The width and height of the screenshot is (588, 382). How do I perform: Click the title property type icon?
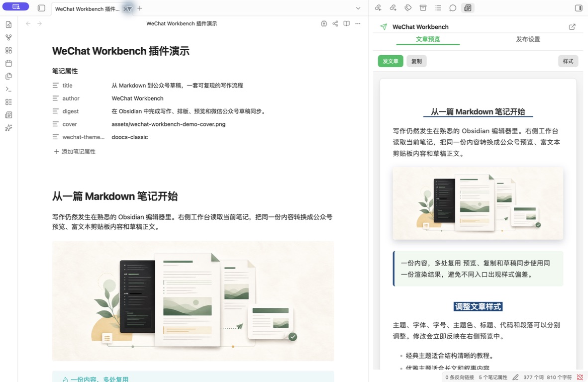[56, 86]
